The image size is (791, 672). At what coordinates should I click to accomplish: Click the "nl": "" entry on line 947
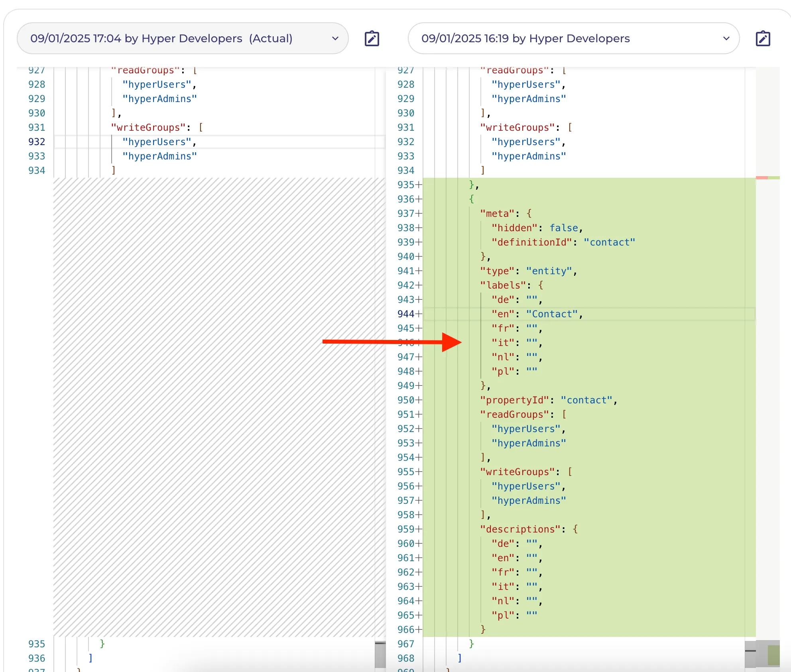pyautogui.click(x=517, y=357)
